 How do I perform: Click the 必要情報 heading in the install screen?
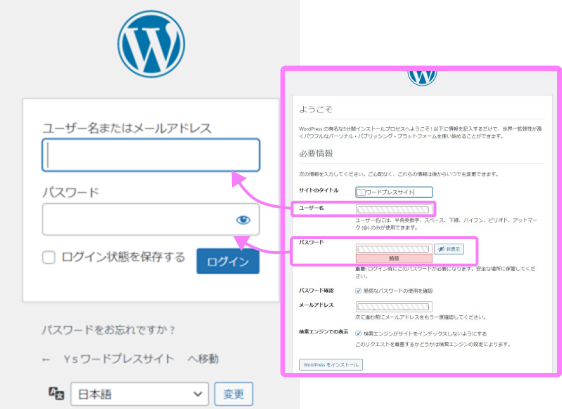(316, 153)
